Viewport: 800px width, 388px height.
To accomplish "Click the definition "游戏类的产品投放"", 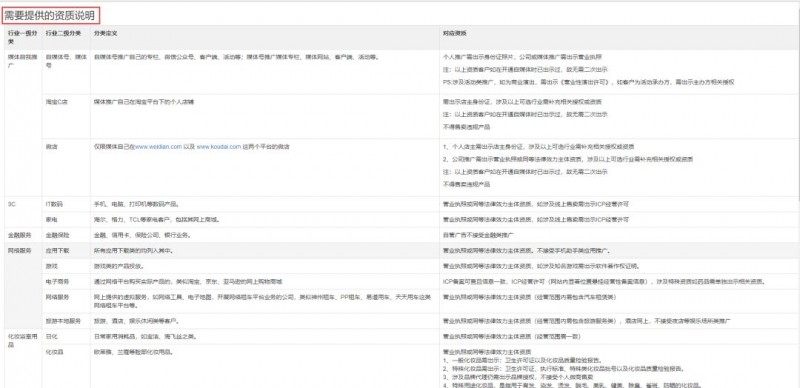I will pos(118,266).
